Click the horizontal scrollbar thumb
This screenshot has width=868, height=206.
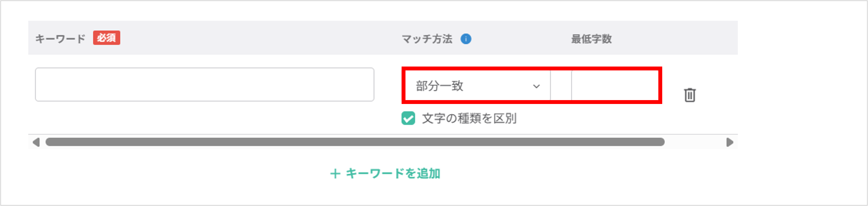[355, 142]
